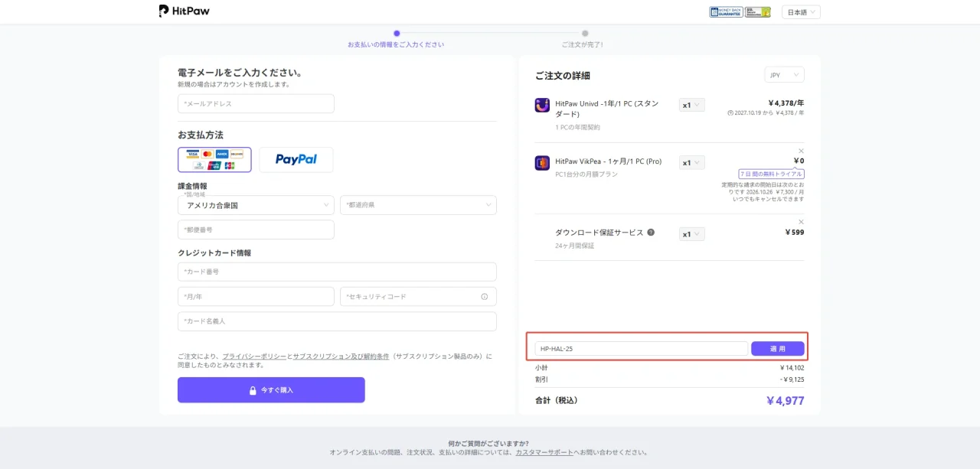The height and width of the screenshot is (469, 980).
Task: Click the 適用 apply coupon button
Action: pos(778,349)
